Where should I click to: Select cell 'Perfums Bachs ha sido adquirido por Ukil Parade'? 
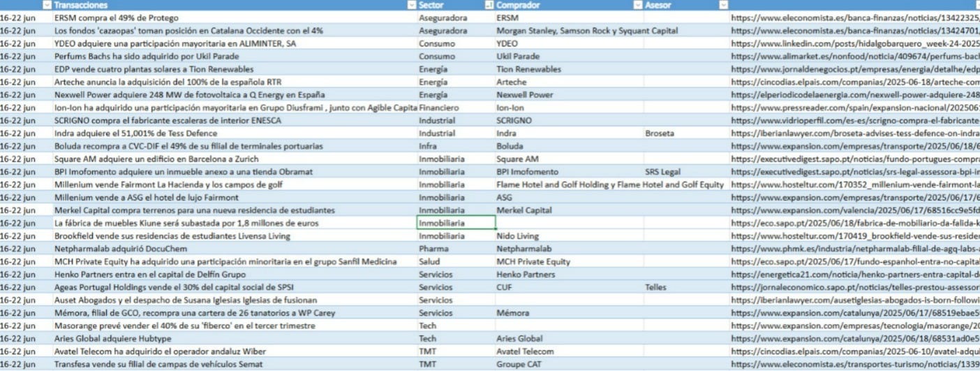click(235, 56)
